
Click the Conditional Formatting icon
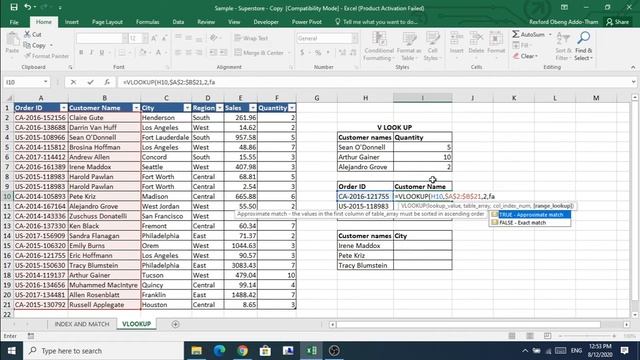[x=379, y=39]
